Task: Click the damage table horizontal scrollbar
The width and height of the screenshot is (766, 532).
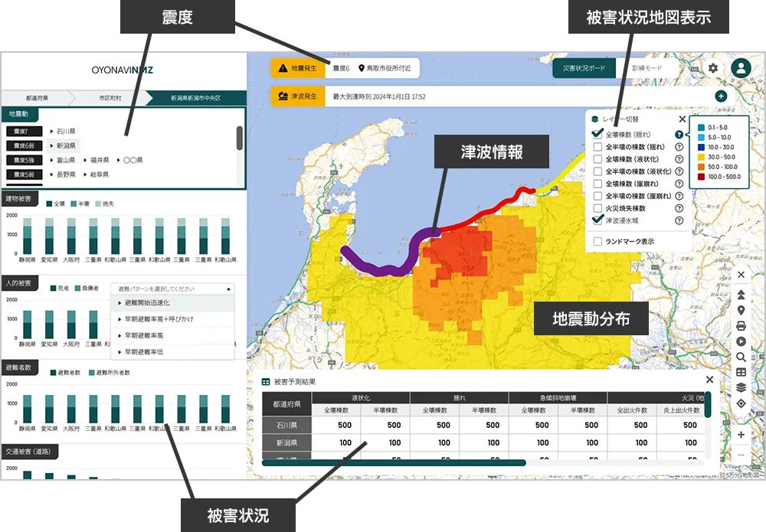Action: click(394, 462)
